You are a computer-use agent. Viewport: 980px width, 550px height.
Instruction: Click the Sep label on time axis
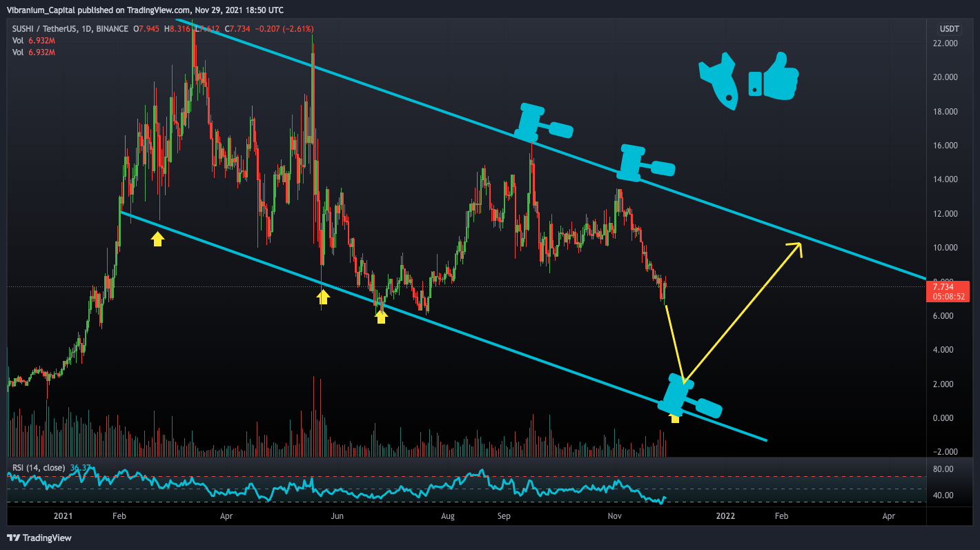pos(504,515)
